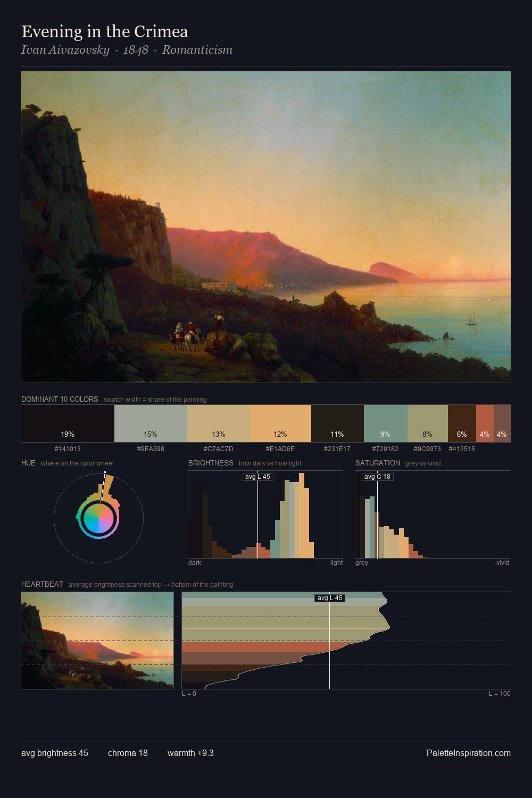Click the HEARTBEAT section heading
Image resolution: width=532 pixels, height=798 pixels.
coord(42,584)
